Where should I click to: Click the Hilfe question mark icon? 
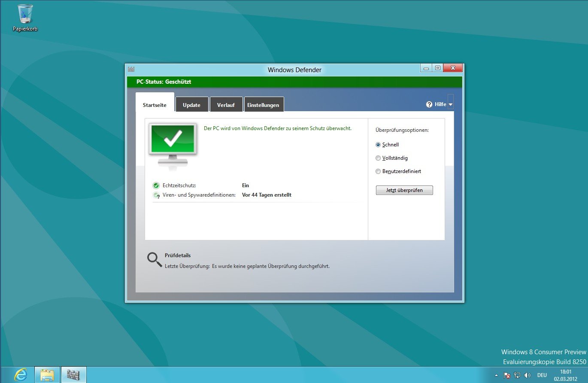[429, 104]
